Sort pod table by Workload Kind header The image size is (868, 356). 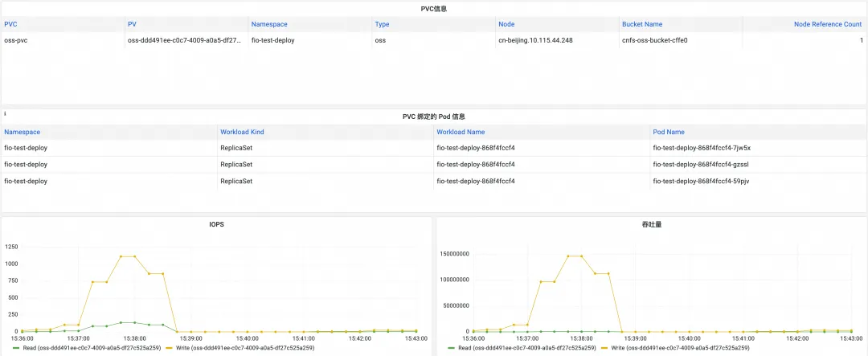[x=242, y=132]
